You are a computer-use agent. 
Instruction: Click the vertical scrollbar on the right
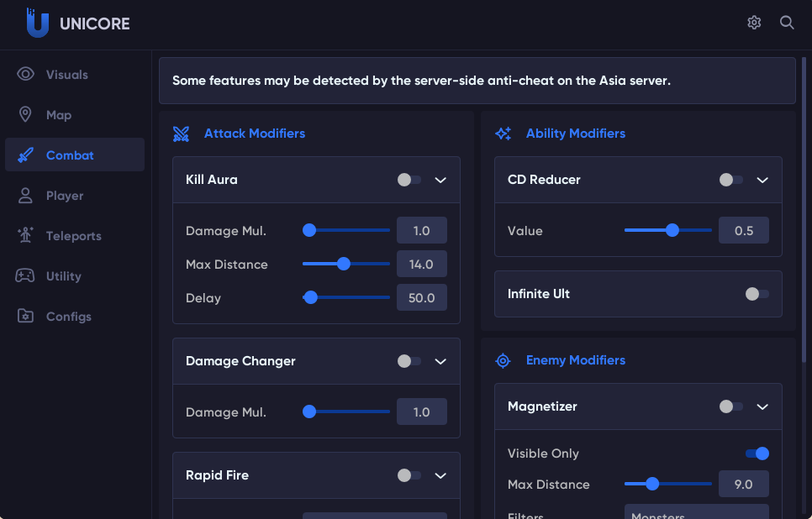[804, 210]
